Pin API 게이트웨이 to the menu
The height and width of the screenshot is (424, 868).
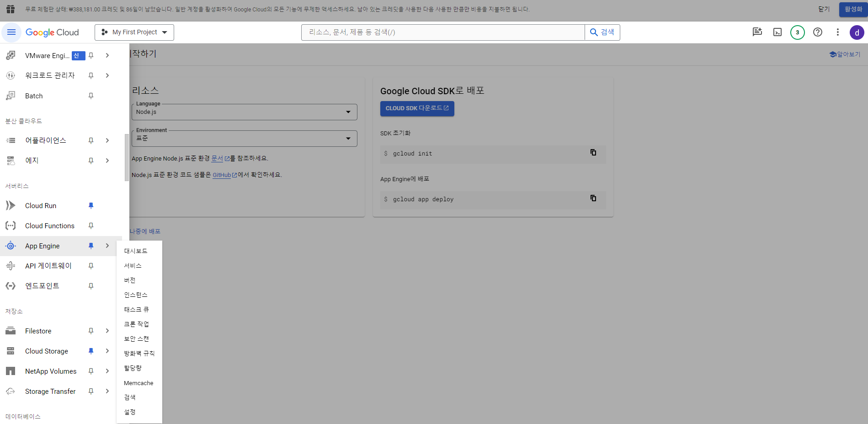(x=91, y=266)
